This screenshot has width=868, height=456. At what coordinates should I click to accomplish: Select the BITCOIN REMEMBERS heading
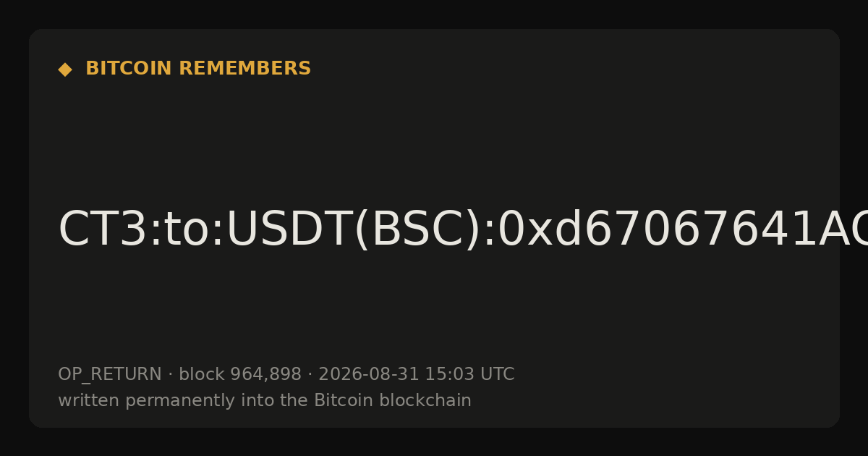point(198,69)
